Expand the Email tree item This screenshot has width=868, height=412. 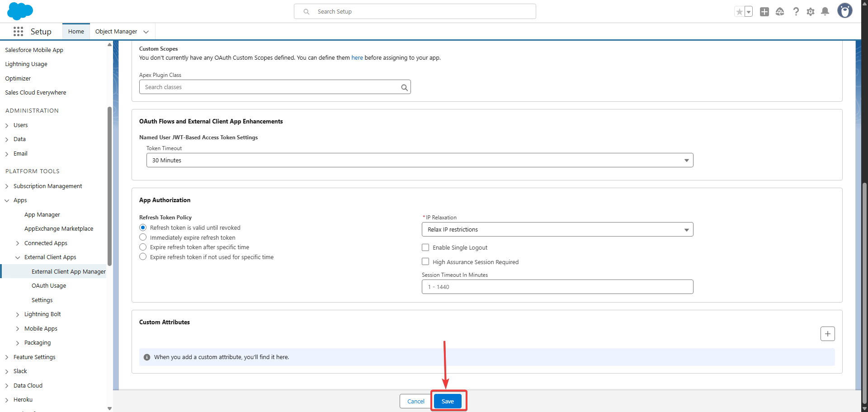pos(7,154)
